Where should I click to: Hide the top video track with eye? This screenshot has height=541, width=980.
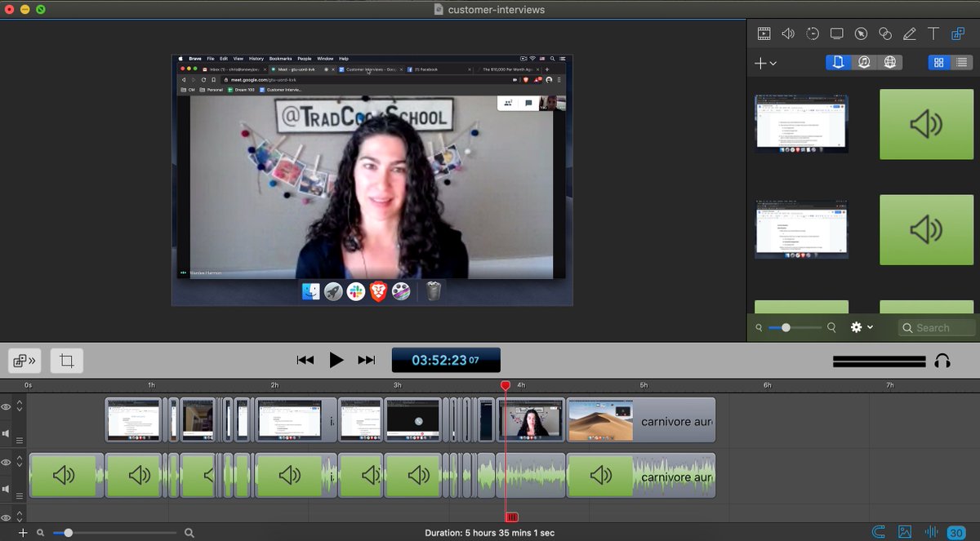pyautogui.click(x=7, y=406)
